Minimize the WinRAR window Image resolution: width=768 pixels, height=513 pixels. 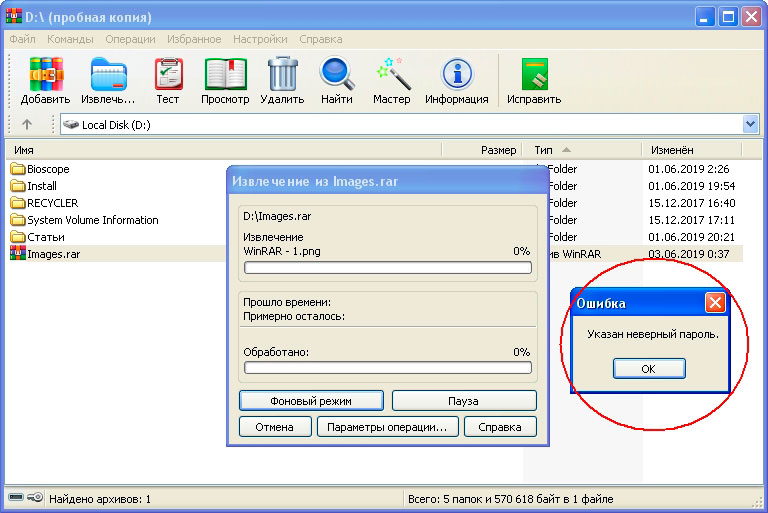click(x=704, y=17)
